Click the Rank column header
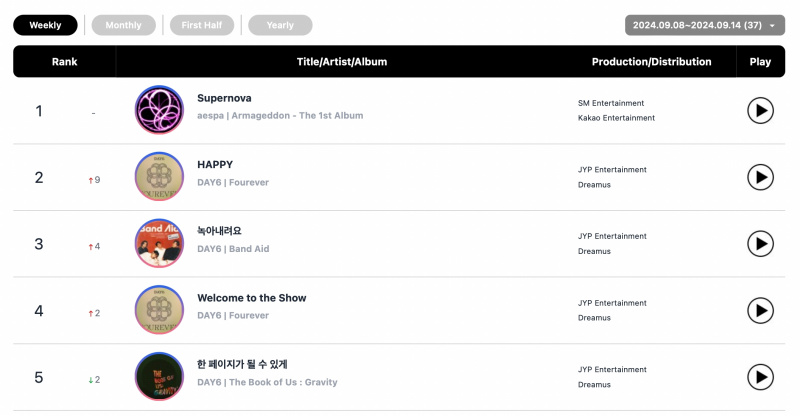800x416 pixels. pyautogui.click(x=64, y=62)
